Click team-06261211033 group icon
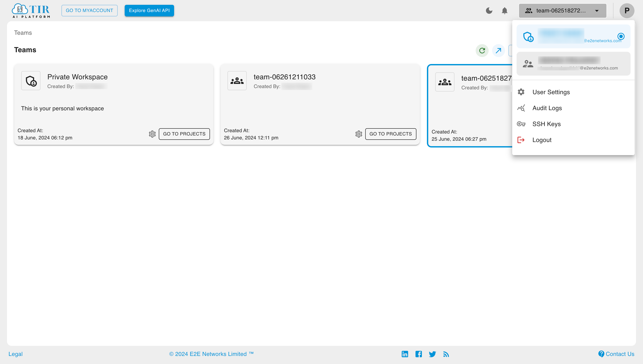Screen dimensions: 643x364 (237, 80)
